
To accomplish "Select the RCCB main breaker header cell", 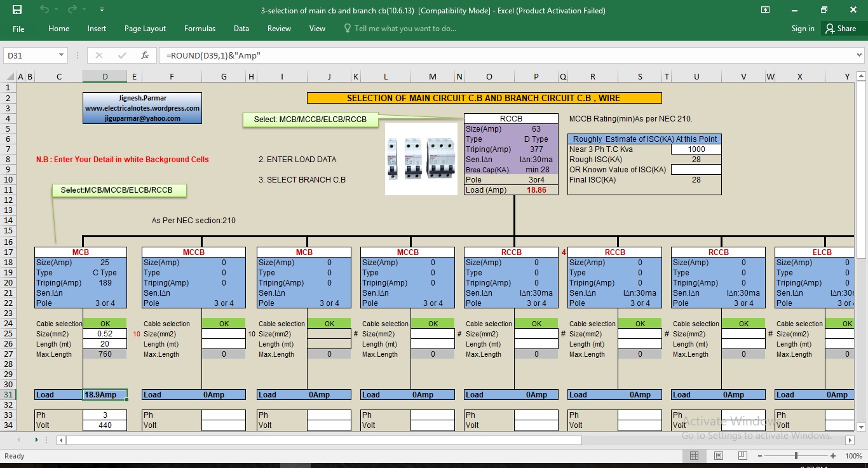I will point(511,118).
